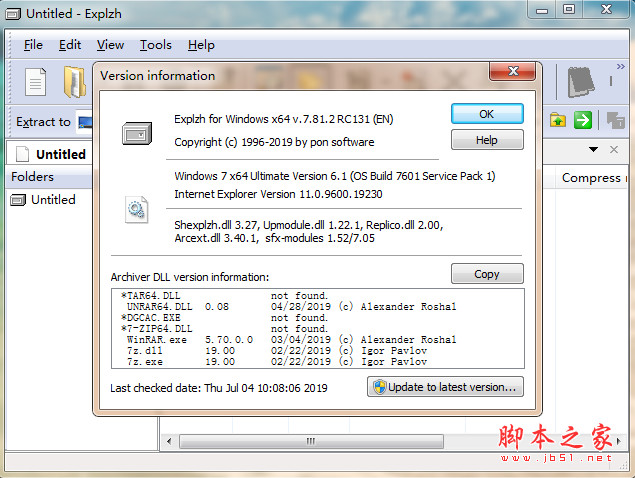This screenshot has height=478, width=635.
Task: Click the Help button in the dialog
Action: (x=487, y=140)
